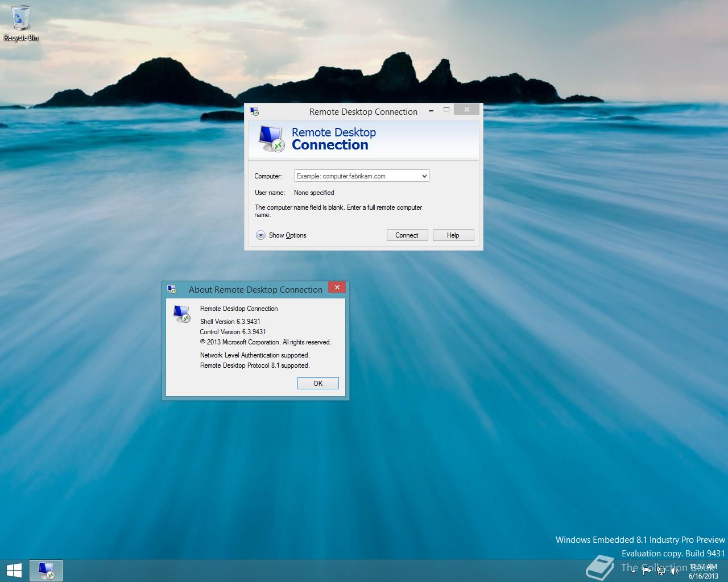Click the Remote Desktop Connection banner icon
728x582 pixels.
(x=271, y=139)
